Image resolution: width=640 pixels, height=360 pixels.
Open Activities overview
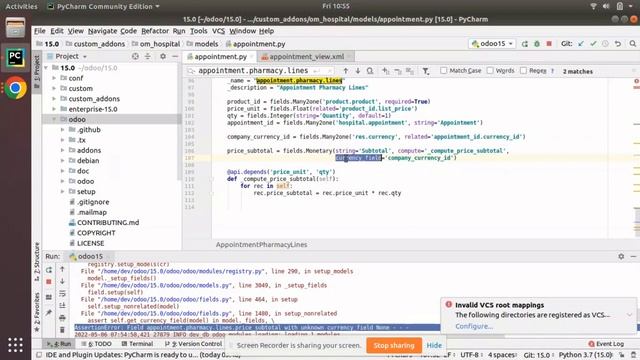click(x=21, y=6)
